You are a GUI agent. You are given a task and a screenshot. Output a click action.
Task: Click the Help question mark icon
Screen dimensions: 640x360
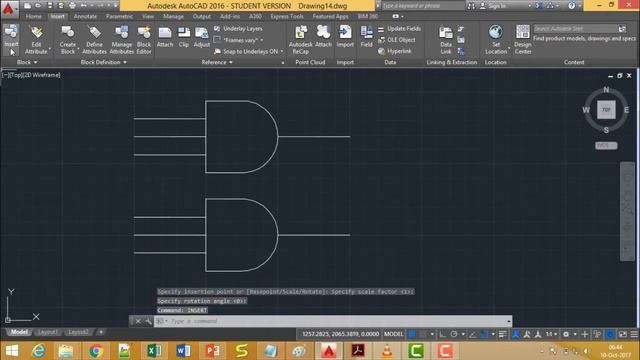tap(571, 6)
